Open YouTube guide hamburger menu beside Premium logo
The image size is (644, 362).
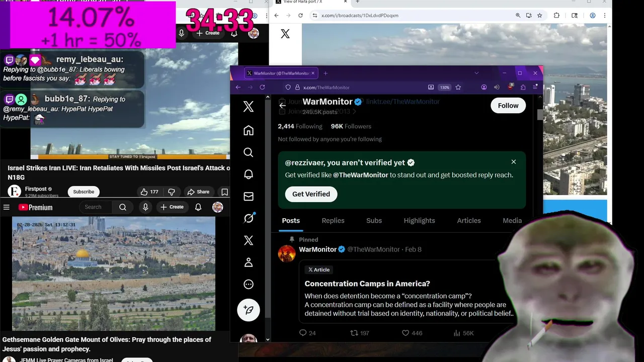[7, 207]
